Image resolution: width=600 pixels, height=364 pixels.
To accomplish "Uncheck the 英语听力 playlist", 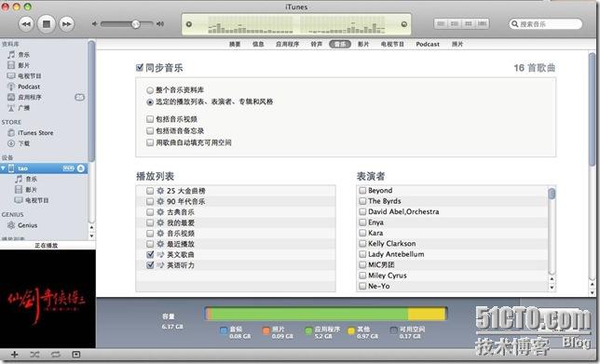I will [150, 265].
